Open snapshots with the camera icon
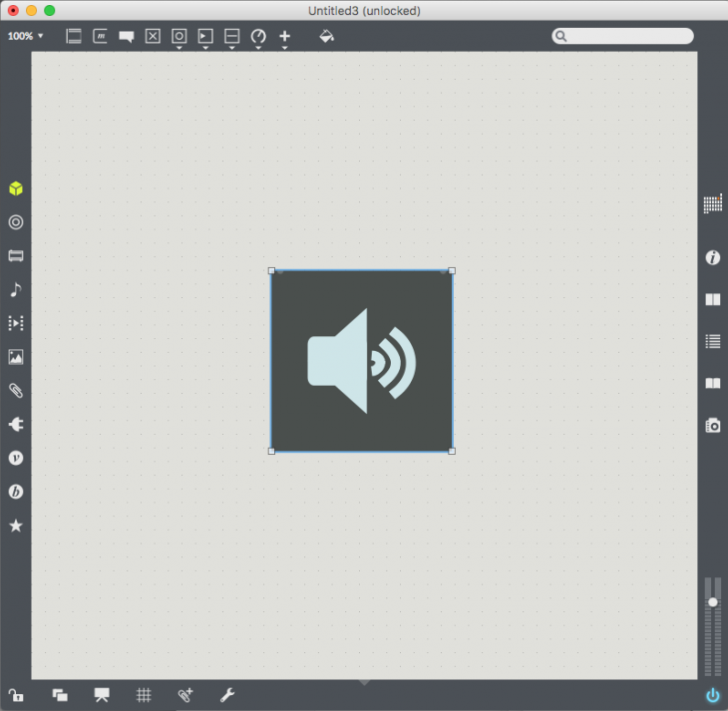This screenshot has height=711, width=728. (x=712, y=425)
